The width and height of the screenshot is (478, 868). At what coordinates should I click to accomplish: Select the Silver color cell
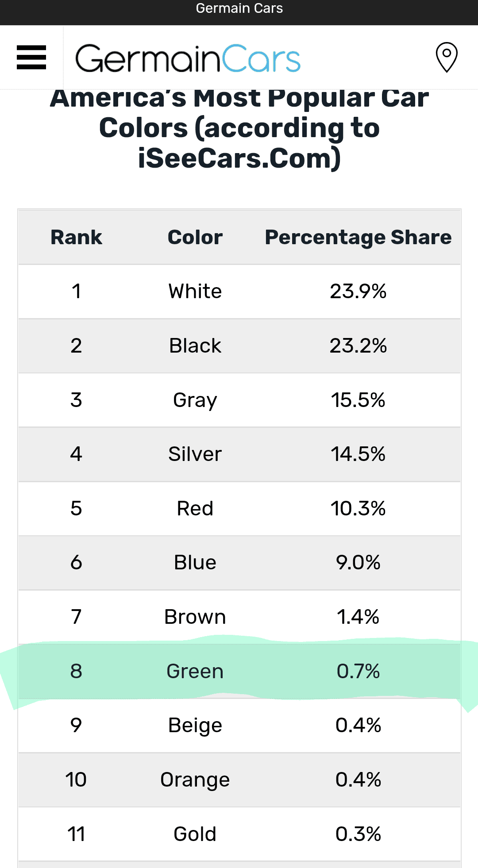(195, 454)
